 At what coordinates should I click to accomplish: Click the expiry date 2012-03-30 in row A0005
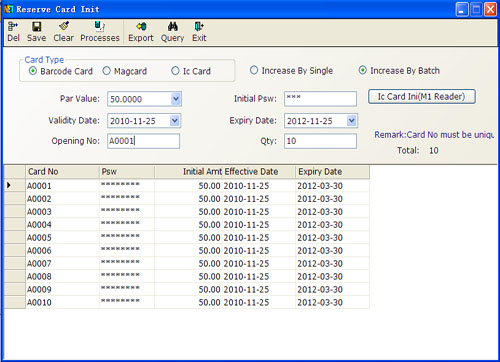pos(332,238)
